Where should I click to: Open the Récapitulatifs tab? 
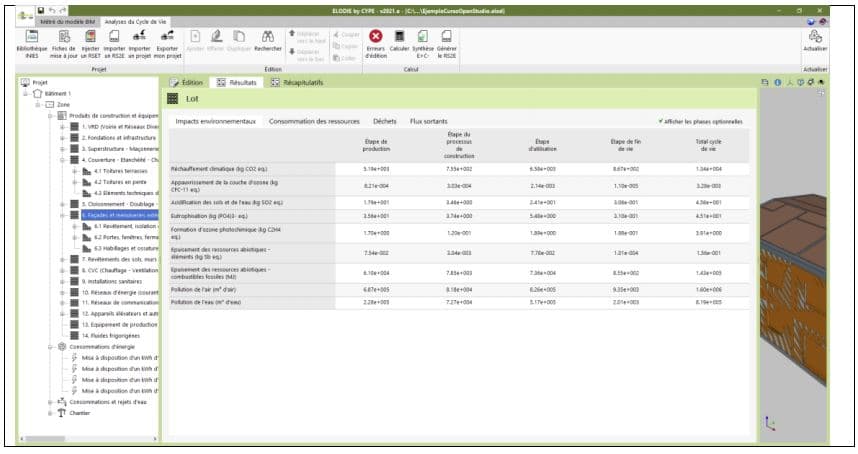297,83
